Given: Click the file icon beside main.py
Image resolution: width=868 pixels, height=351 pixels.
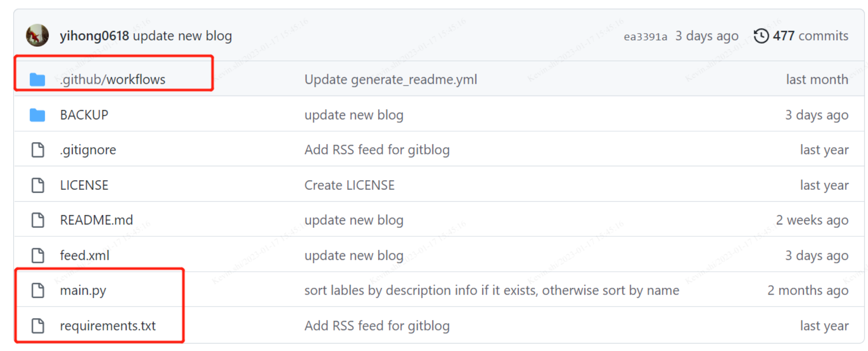Looking at the screenshot, I should pos(37,290).
